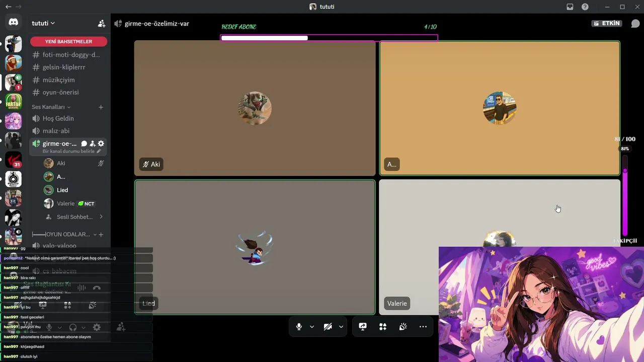Viewport: 644px width, 362px height.
Task: Expand the Sesli Sohbet row
Action: (74, 217)
